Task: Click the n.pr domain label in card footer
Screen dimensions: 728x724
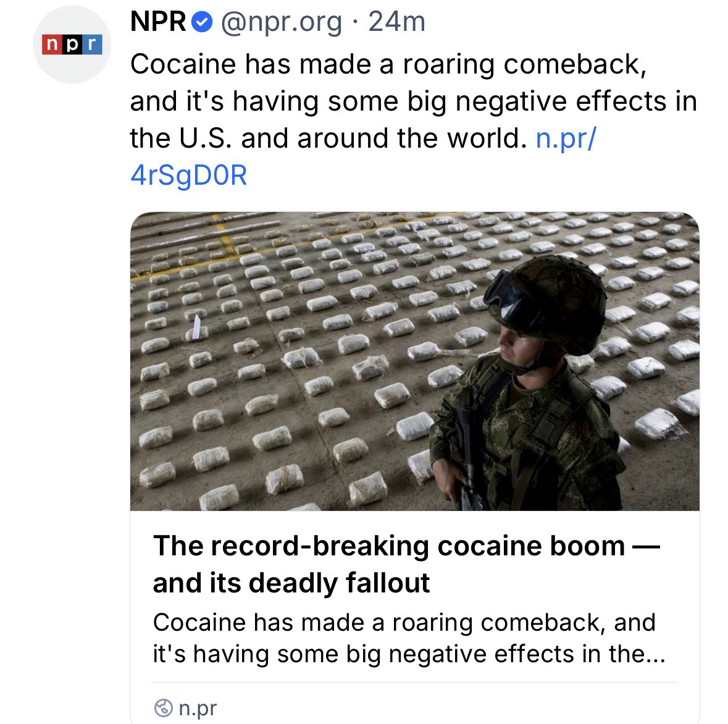Action: pyautogui.click(x=198, y=707)
